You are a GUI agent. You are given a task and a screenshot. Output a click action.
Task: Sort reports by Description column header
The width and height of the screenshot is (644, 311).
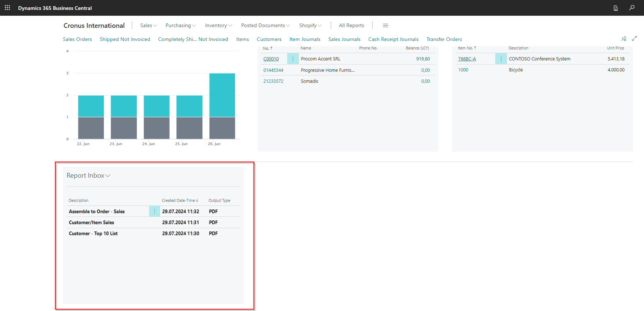click(78, 200)
